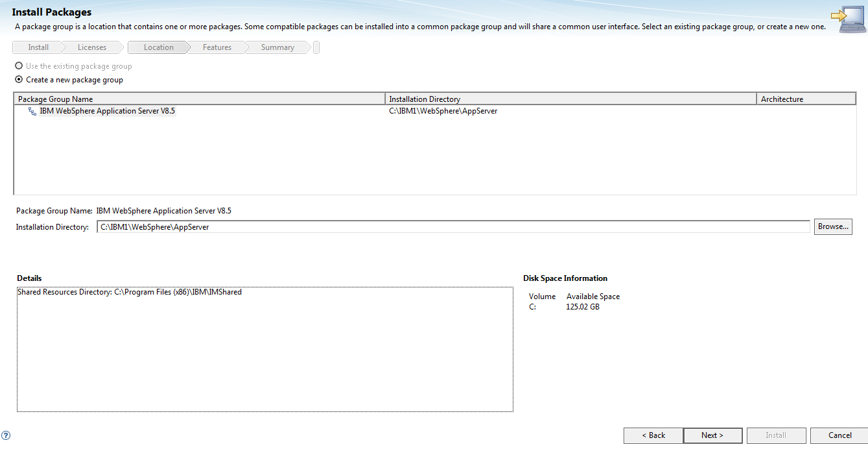This screenshot has width=868, height=449.
Task: Click the install wizard computer icon
Action: click(x=847, y=21)
